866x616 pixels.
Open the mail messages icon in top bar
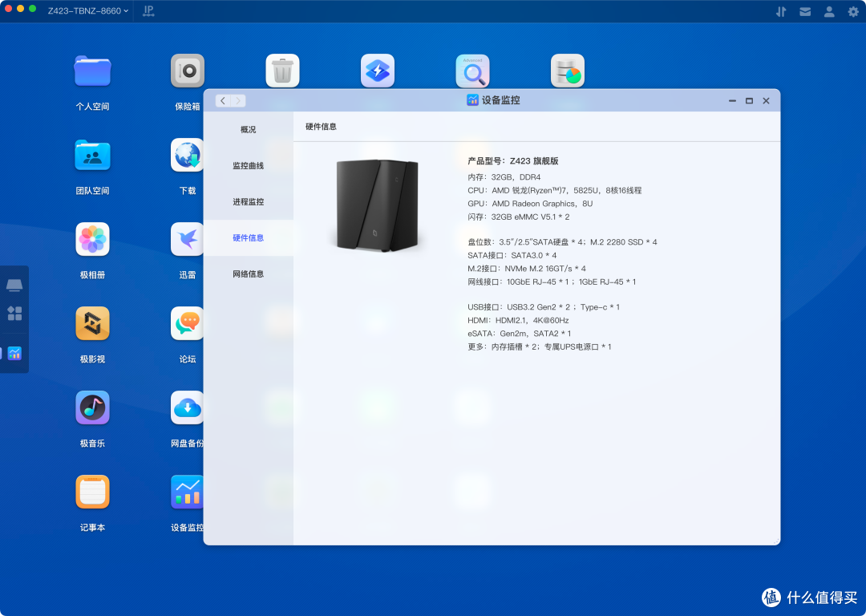point(805,11)
